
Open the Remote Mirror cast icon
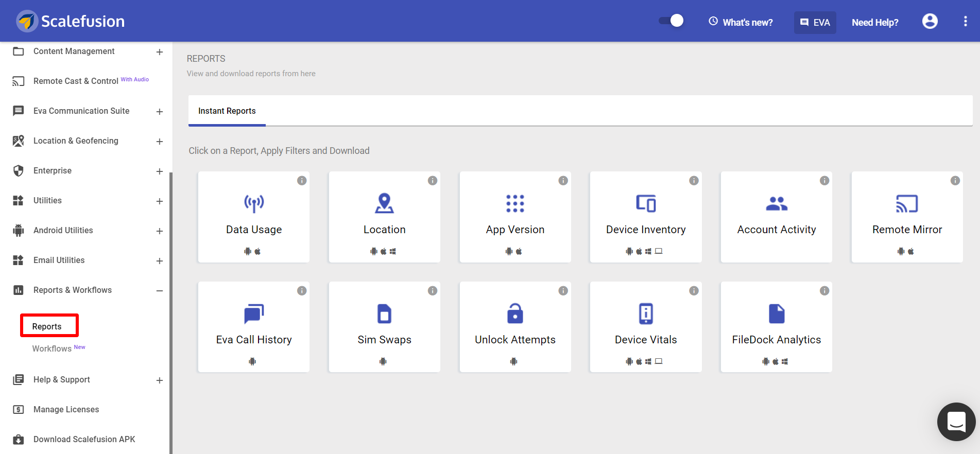[x=907, y=203]
